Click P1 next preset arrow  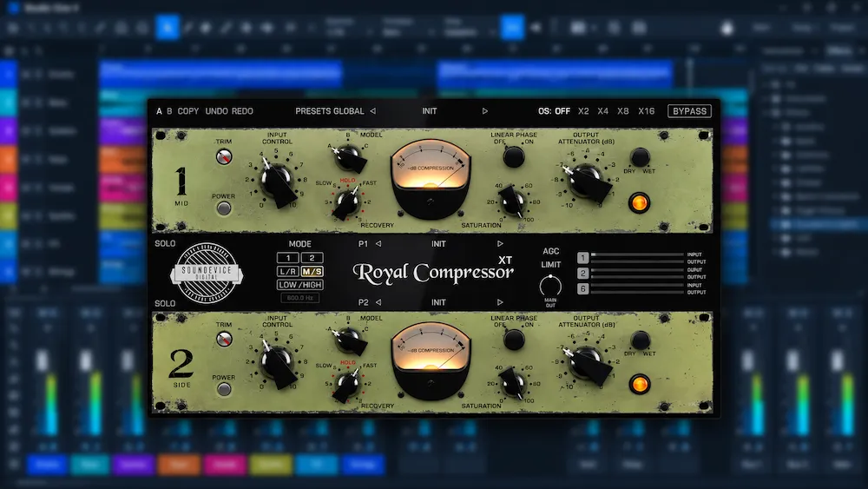(500, 244)
